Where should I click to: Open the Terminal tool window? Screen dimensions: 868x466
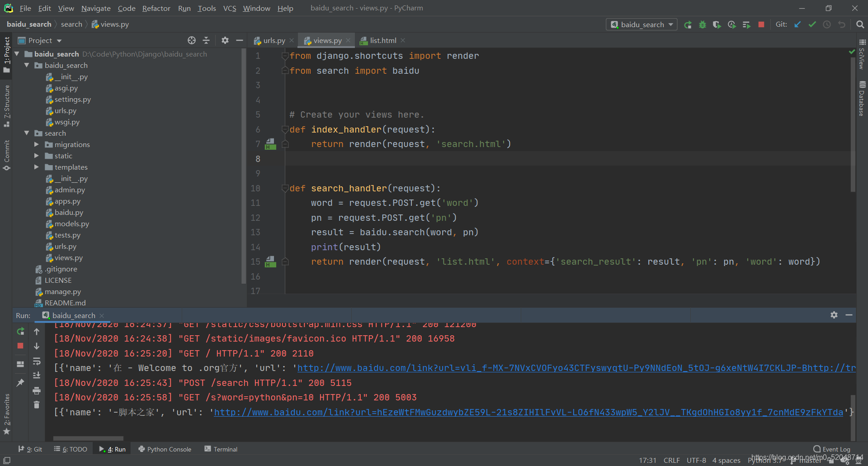(221, 449)
